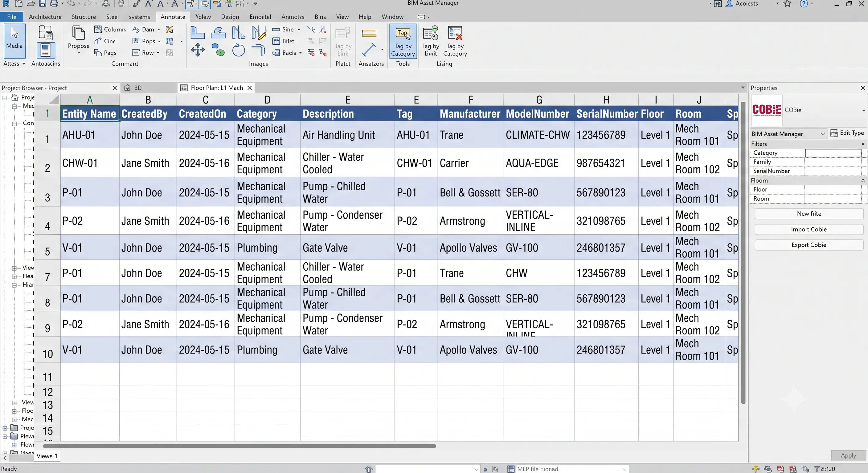Click the vertical scrollbar of the table
This screenshot has height=473, width=868.
point(743,253)
